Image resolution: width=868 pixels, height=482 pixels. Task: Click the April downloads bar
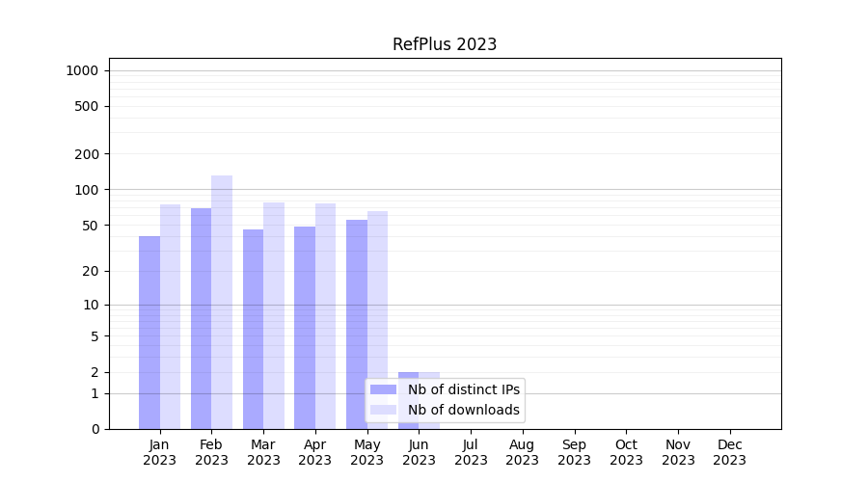pos(325,316)
